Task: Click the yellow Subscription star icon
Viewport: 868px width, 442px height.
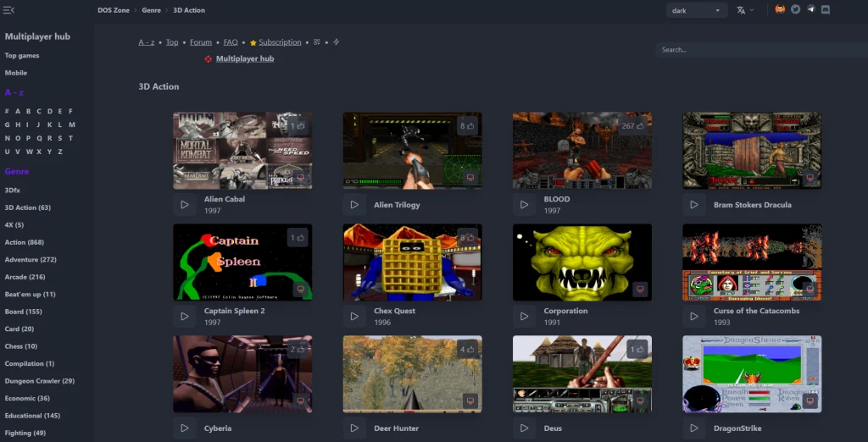Action: click(x=253, y=42)
